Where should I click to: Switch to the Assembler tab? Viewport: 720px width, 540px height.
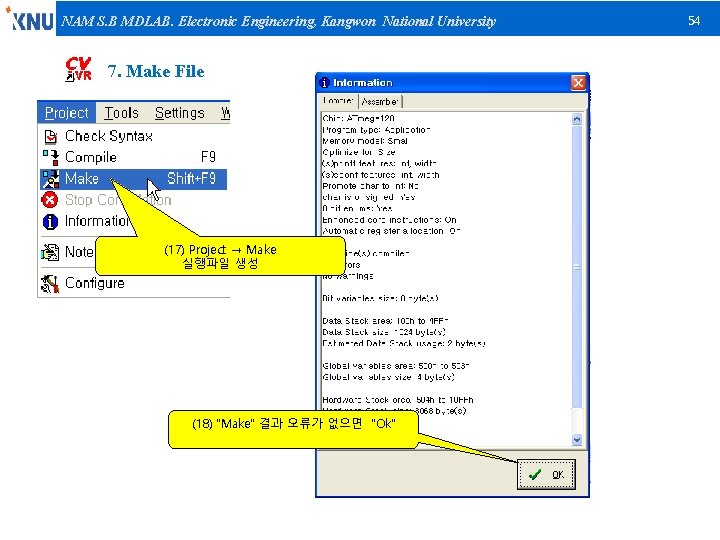(x=379, y=101)
